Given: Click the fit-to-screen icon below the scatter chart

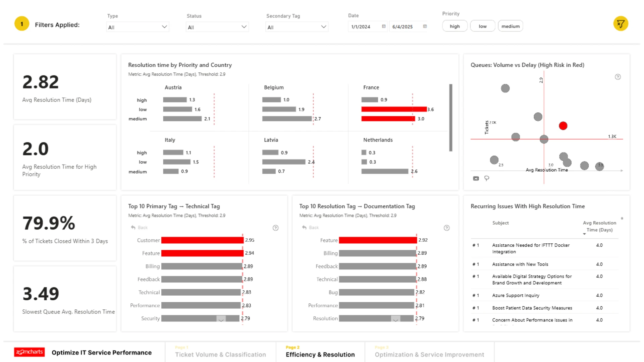Looking at the screenshot, I should point(476,178).
